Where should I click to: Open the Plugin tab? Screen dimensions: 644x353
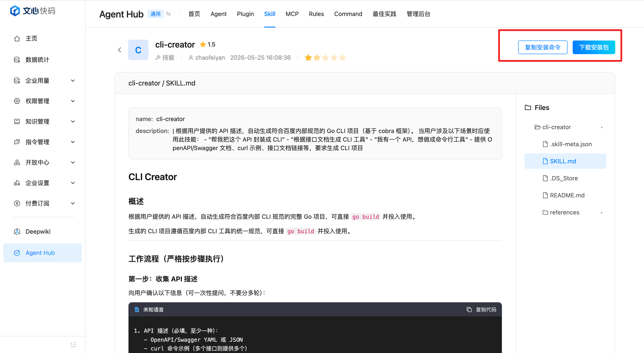point(245,14)
